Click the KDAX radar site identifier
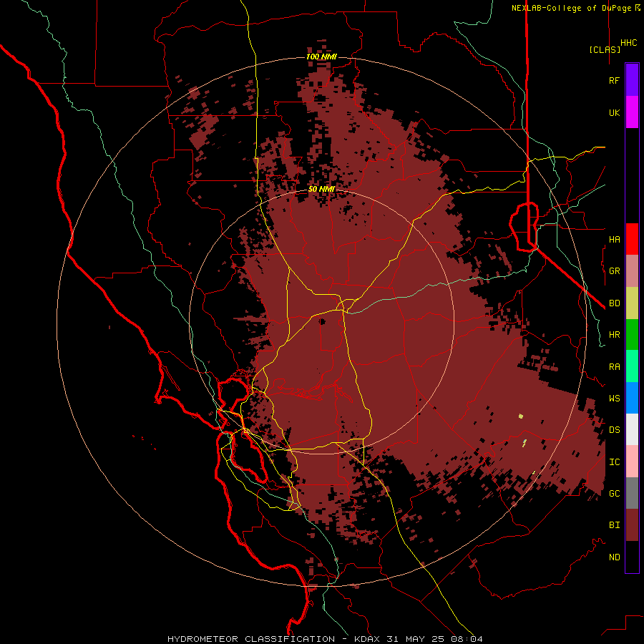 pyautogui.click(x=367, y=639)
